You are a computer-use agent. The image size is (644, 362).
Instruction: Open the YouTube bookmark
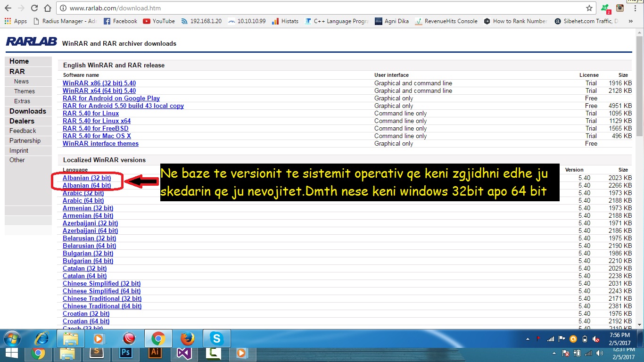pyautogui.click(x=159, y=21)
